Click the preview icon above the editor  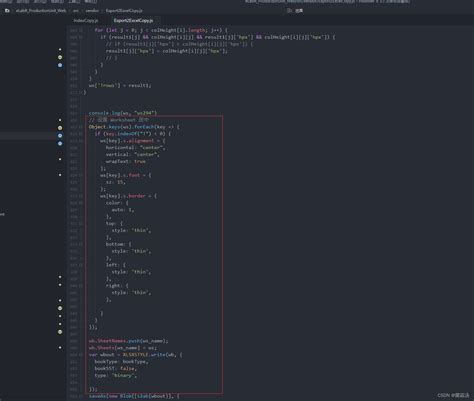pyautogui.click(x=289, y=11)
